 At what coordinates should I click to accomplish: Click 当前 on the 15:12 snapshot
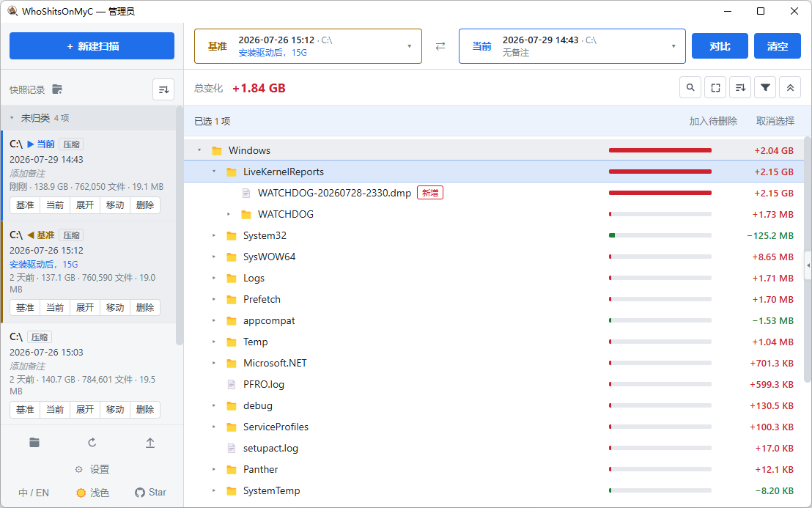(x=55, y=308)
